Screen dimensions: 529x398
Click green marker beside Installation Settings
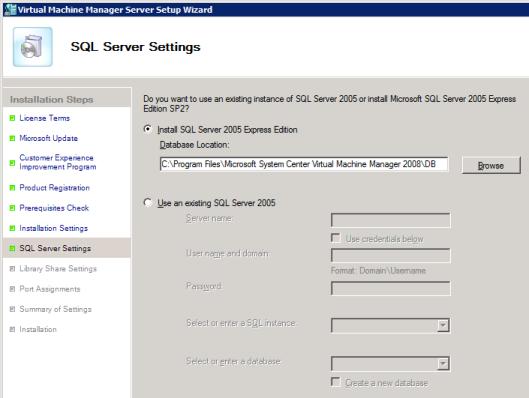[x=12, y=228]
